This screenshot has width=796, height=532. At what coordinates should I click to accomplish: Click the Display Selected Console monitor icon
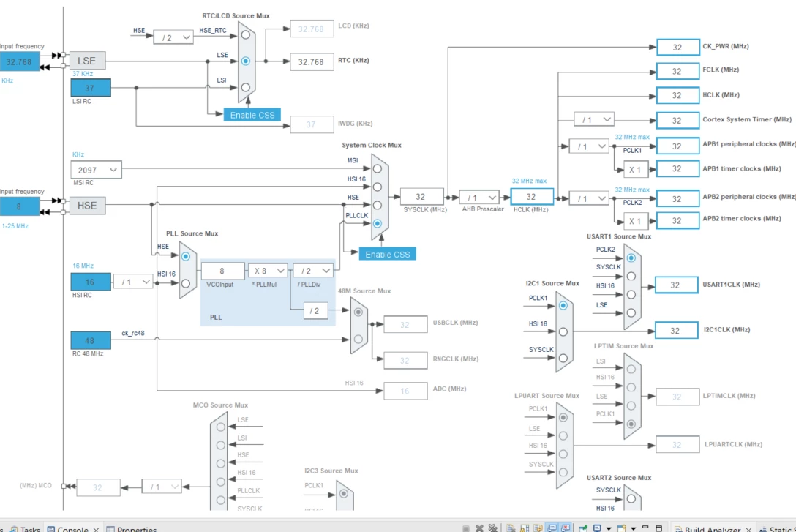[598, 528]
